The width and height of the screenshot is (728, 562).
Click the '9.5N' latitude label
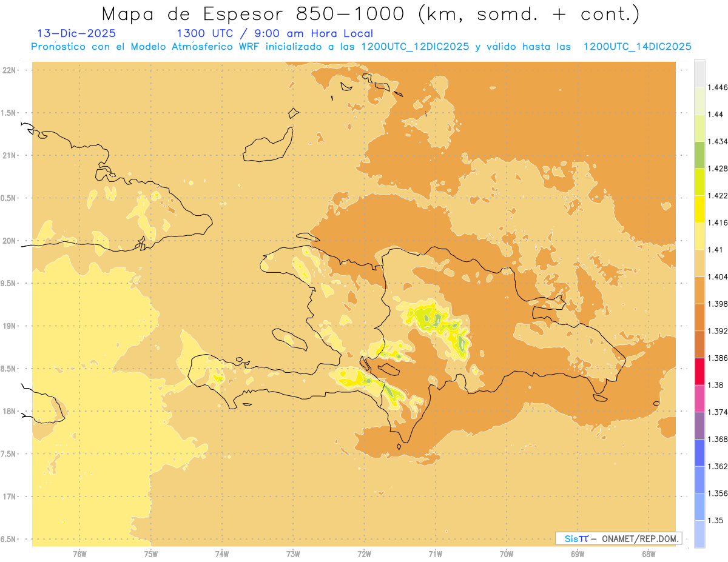[x=9, y=283]
